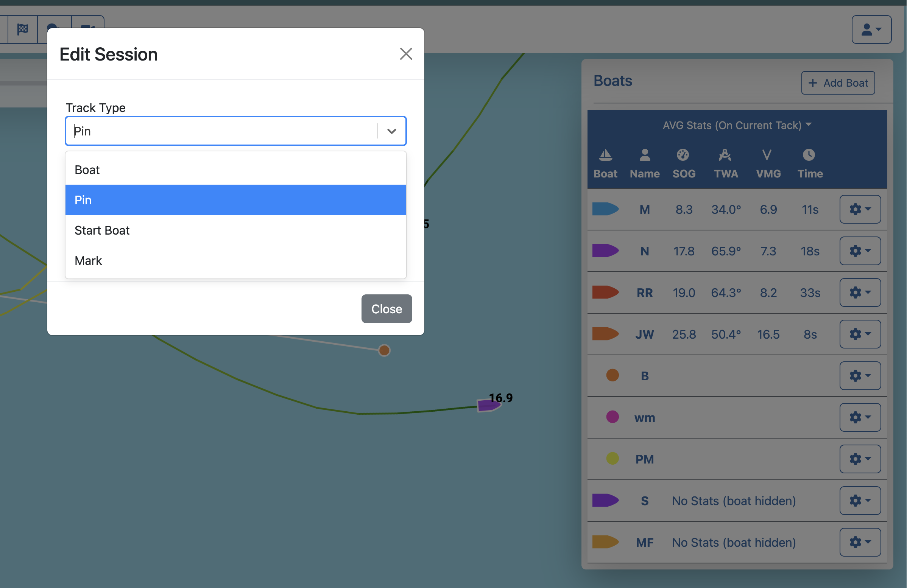Click the blue boat icon for M
Image resolution: width=907 pixels, height=588 pixels.
[605, 209]
